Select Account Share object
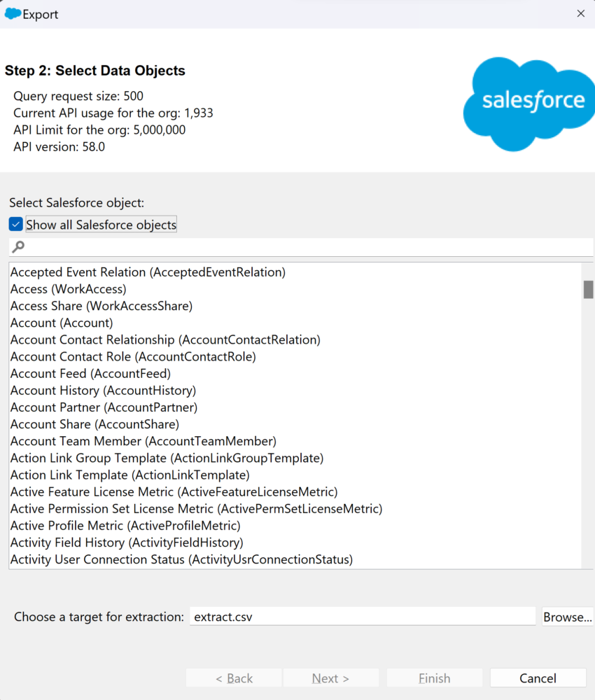 click(295, 425)
